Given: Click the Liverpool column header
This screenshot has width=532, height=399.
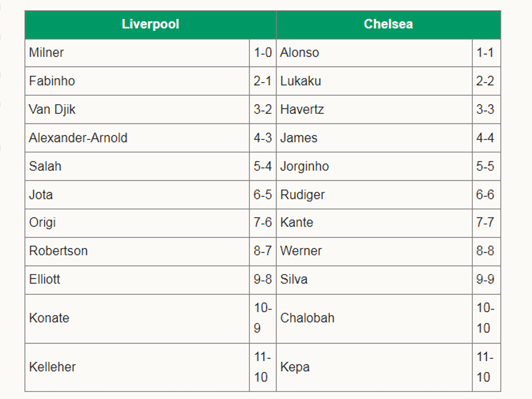Looking at the screenshot, I should [x=151, y=24].
